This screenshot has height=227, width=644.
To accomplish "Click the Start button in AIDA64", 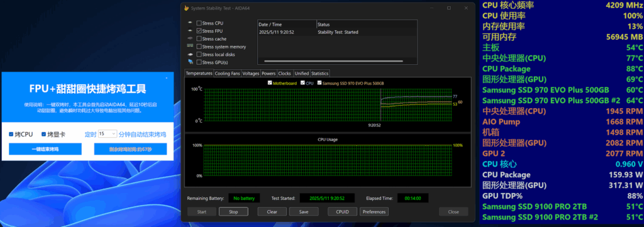I will pos(202,212).
